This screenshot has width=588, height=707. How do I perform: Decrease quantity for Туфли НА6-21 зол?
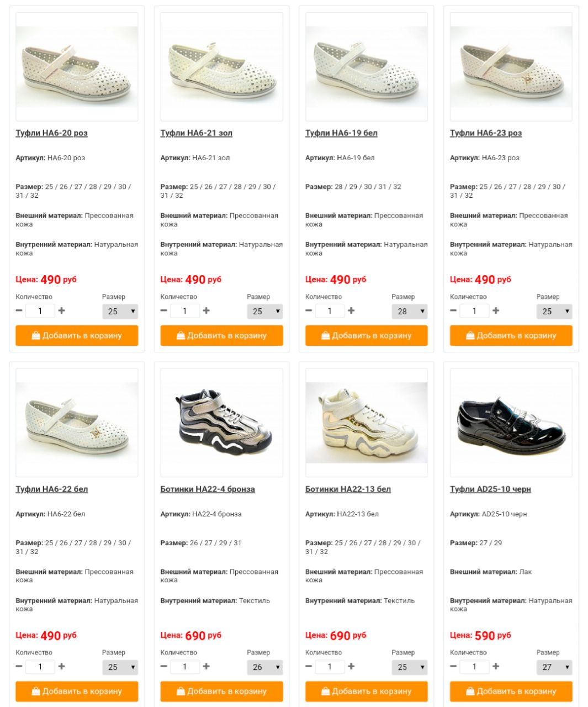164,311
